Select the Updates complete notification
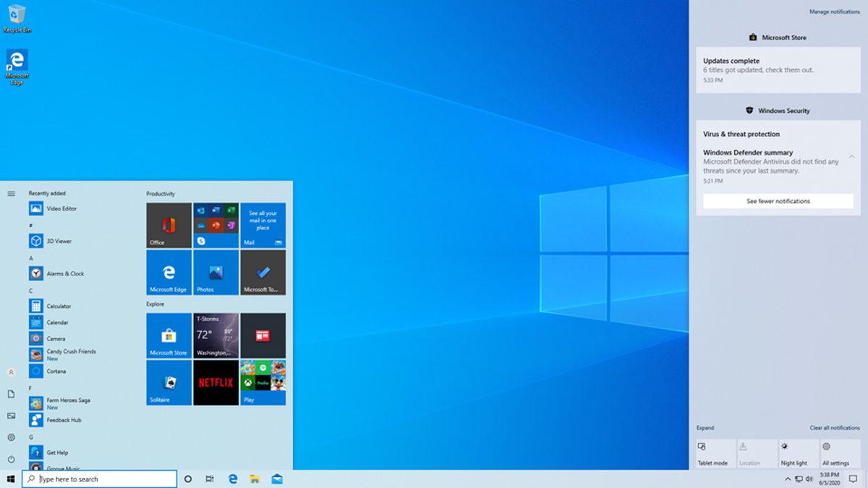Image resolution: width=868 pixels, height=488 pixels. (778, 69)
